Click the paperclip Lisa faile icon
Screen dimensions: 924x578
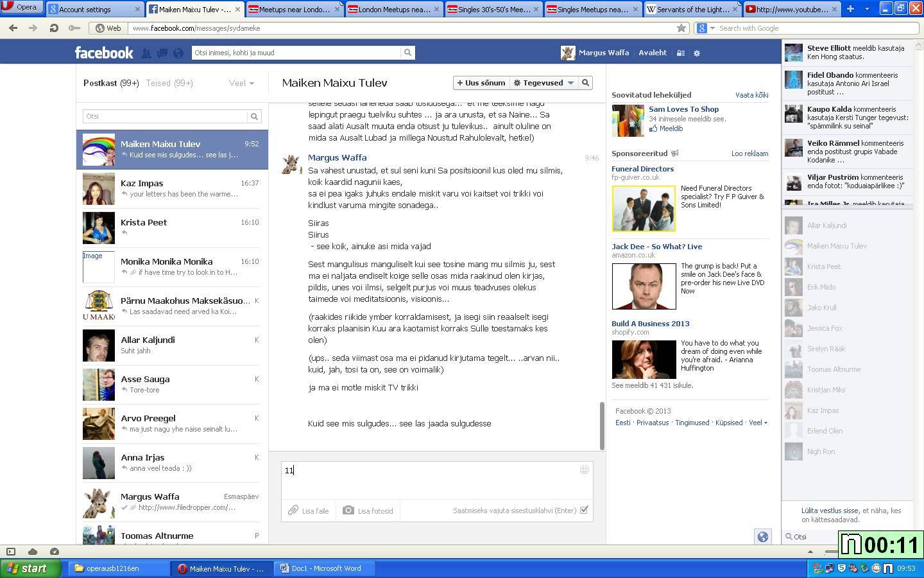coord(293,510)
